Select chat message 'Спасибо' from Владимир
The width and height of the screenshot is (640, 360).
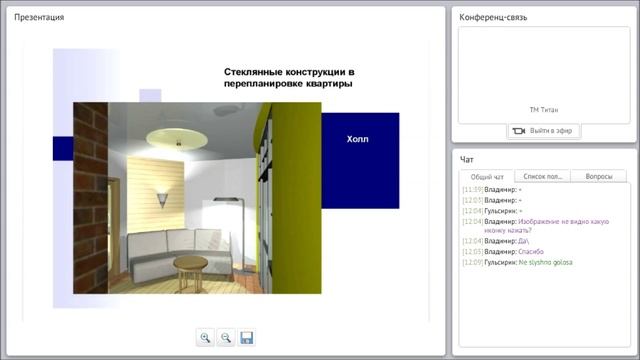click(531, 252)
